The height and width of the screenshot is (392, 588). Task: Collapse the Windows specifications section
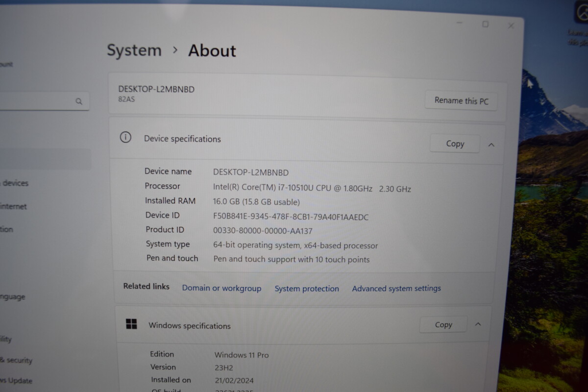[478, 324]
